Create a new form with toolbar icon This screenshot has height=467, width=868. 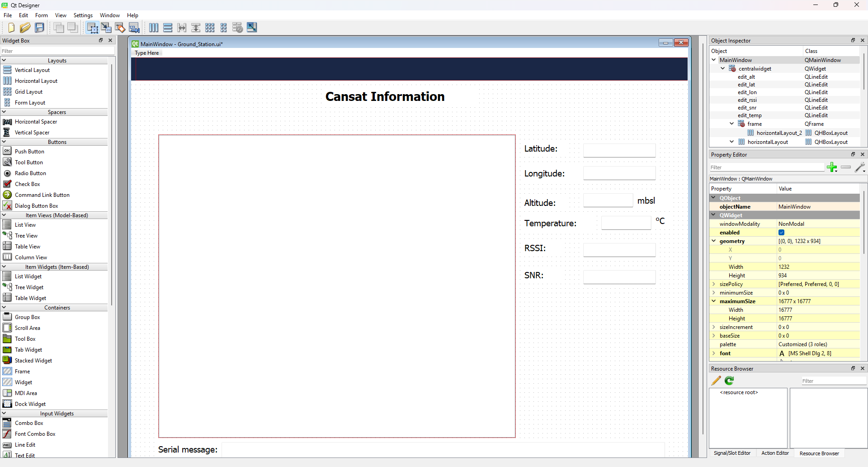pos(11,28)
